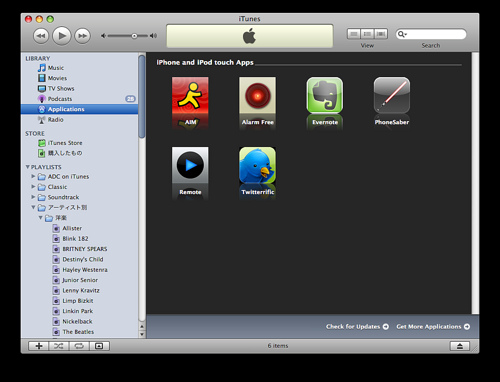Viewport: 500px width, 382px height.
Task: Expand the ADC on iTunes folder
Action: [x=33, y=176]
